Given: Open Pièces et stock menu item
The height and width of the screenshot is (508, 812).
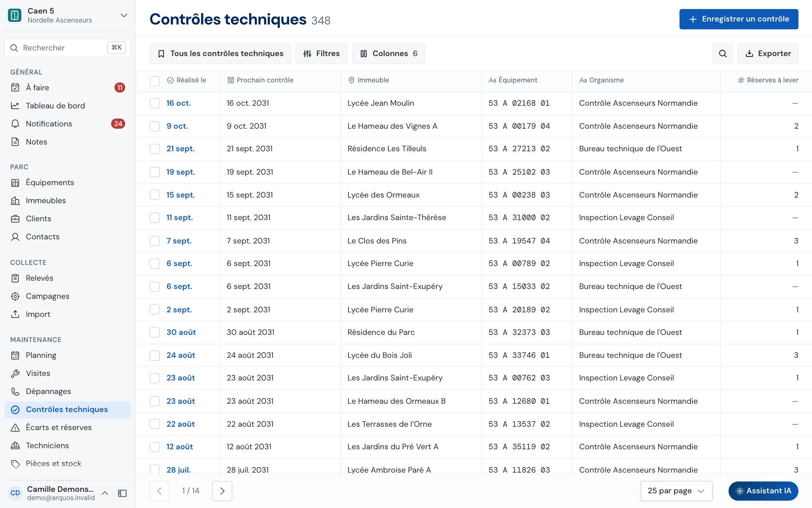Looking at the screenshot, I should coord(68,464).
